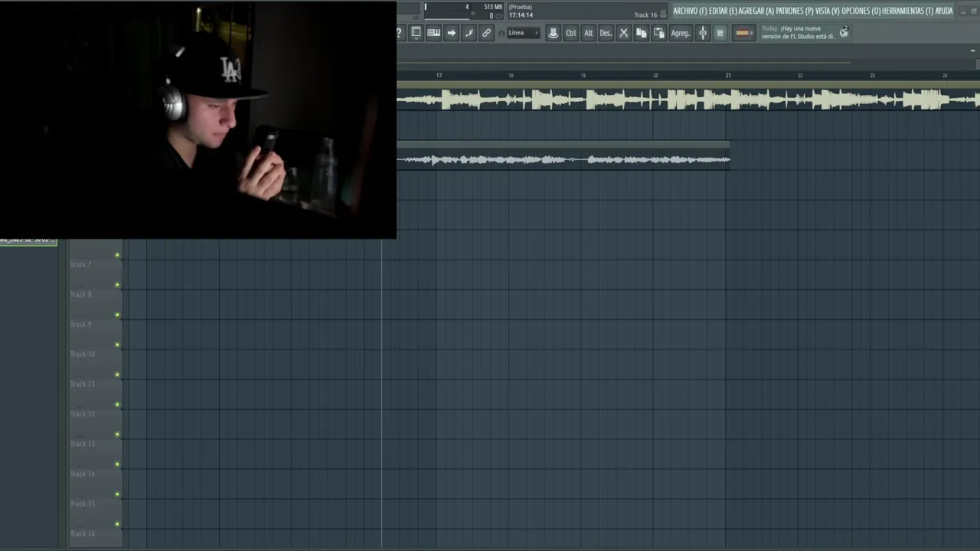Toggle mute LED just below Track 9 label
The image size is (980, 551).
pos(117,344)
